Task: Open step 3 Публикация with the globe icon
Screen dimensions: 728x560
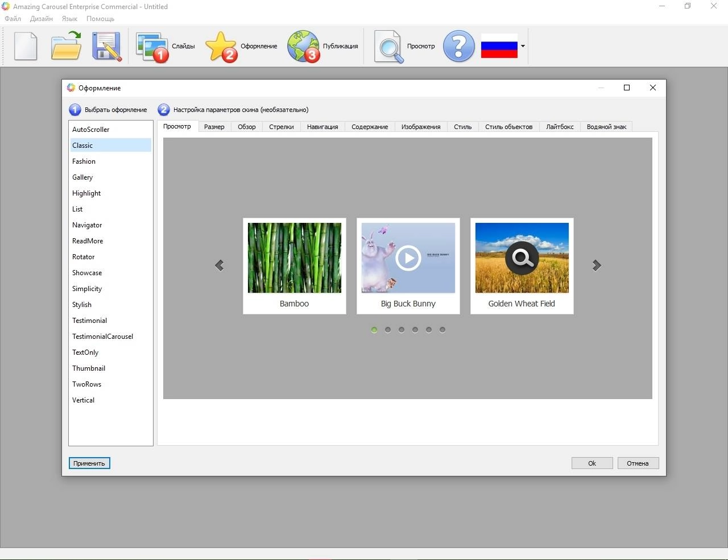Action: [x=323, y=46]
